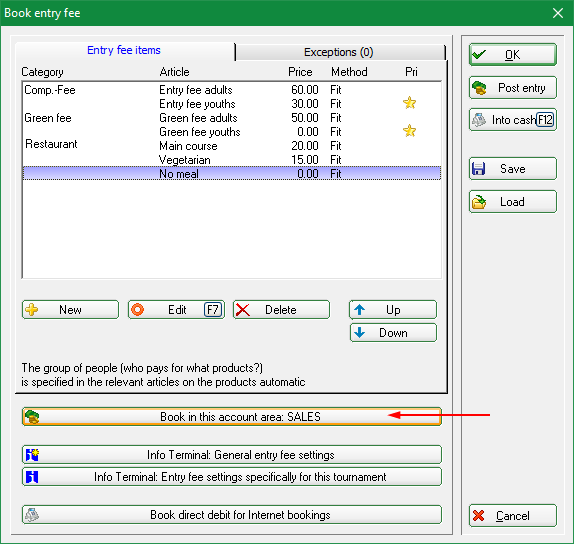The image size is (574, 544).
Task: Click the yellow plus icon on New
Action: (31, 310)
